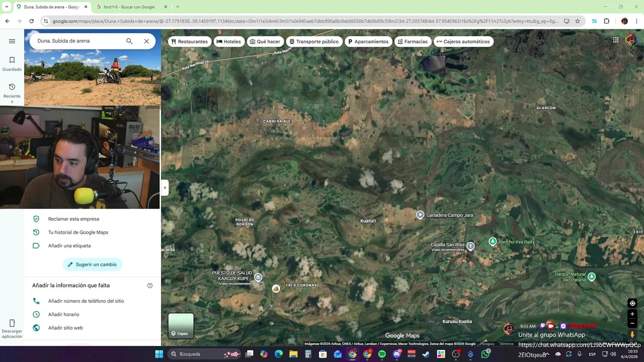644x362 pixels.
Task: Open the browser extensions puzzle icon
Action: coord(606,21)
